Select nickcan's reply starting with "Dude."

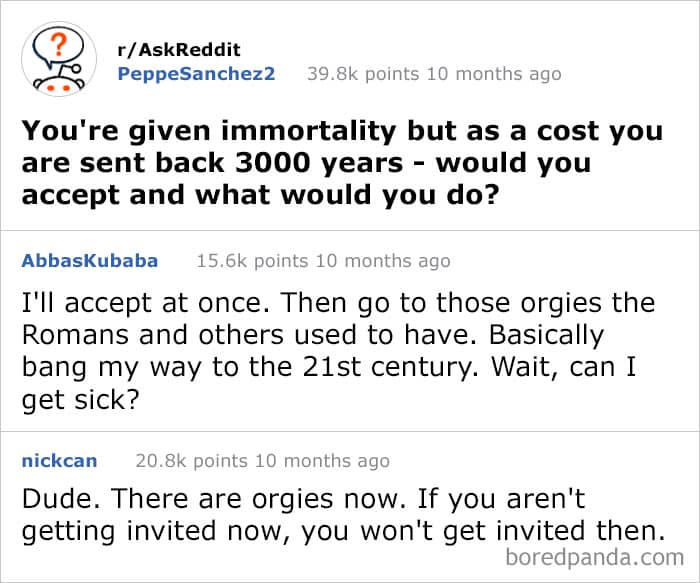coord(342,517)
